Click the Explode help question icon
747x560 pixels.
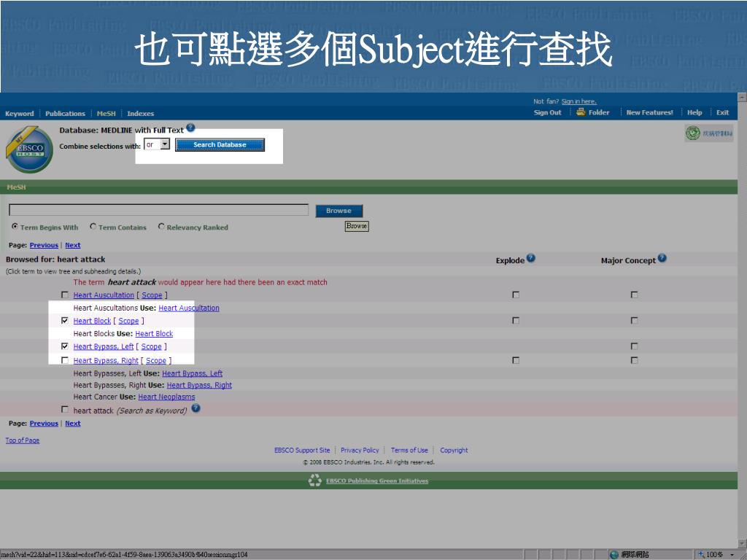coord(531,258)
